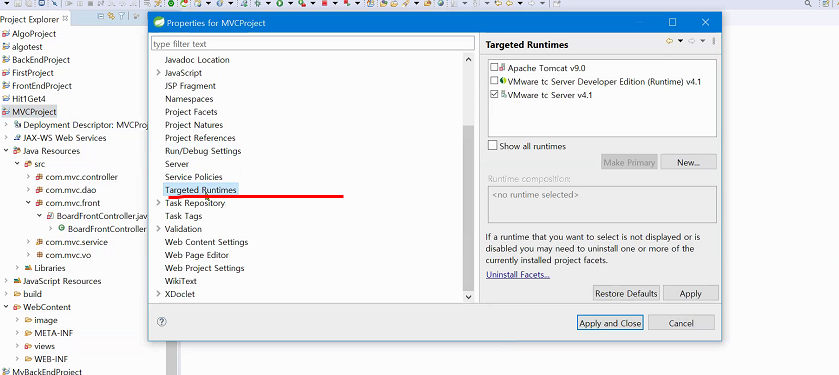Check the Apache Tomcat v9.0 runtime
Image resolution: width=839 pixels, height=375 pixels.
click(x=494, y=67)
